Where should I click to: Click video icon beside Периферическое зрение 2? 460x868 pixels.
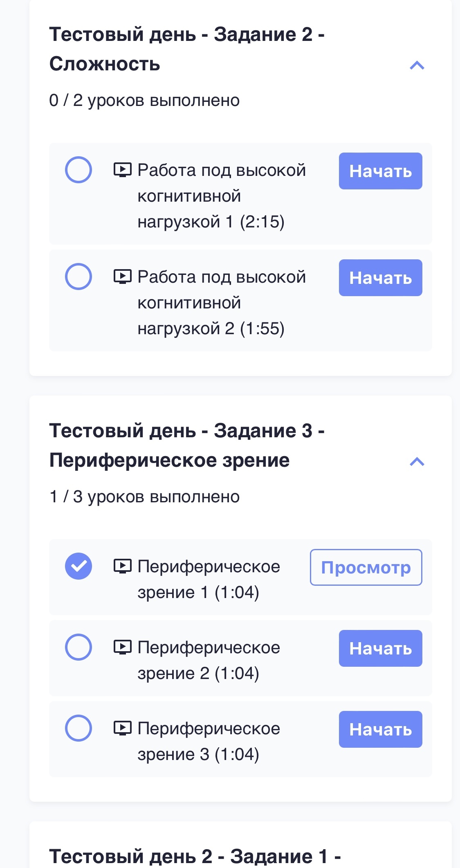122,647
